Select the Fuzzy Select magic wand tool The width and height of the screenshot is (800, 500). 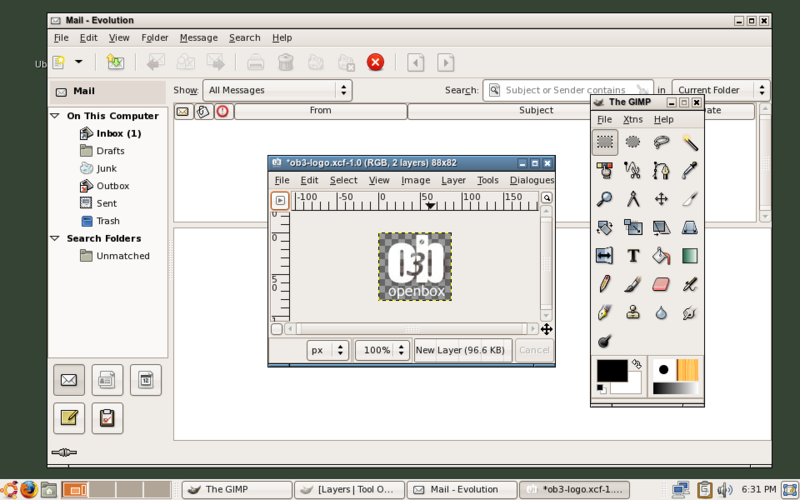point(690,142)
